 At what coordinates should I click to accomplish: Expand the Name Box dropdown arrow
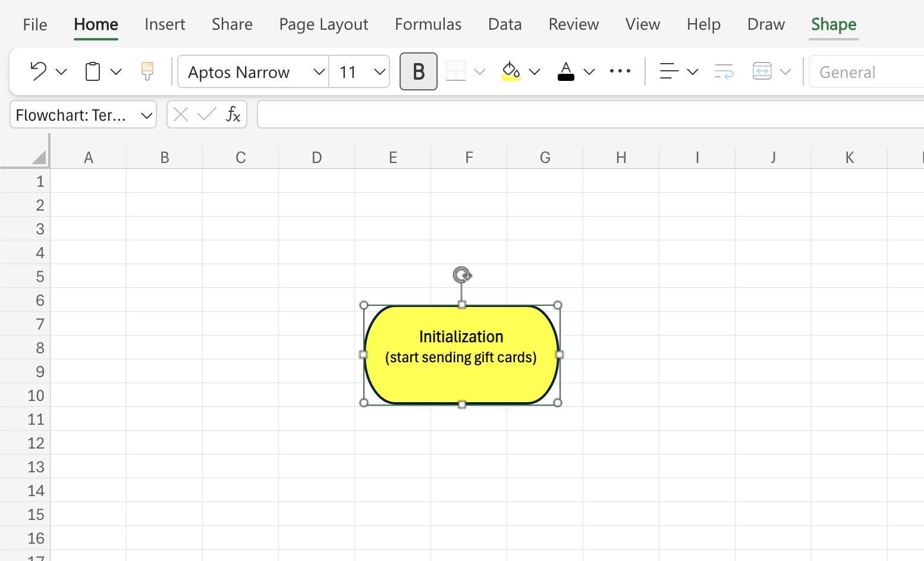[x=146, y=115]
